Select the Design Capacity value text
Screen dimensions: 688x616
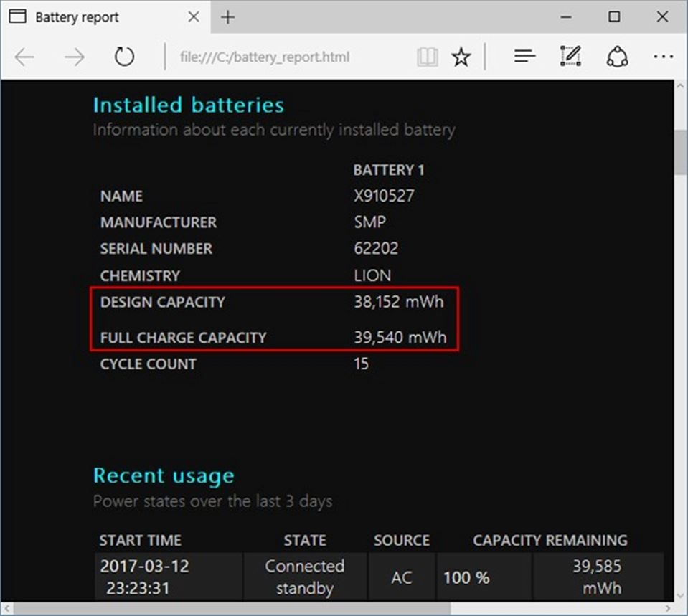(398, 302)
